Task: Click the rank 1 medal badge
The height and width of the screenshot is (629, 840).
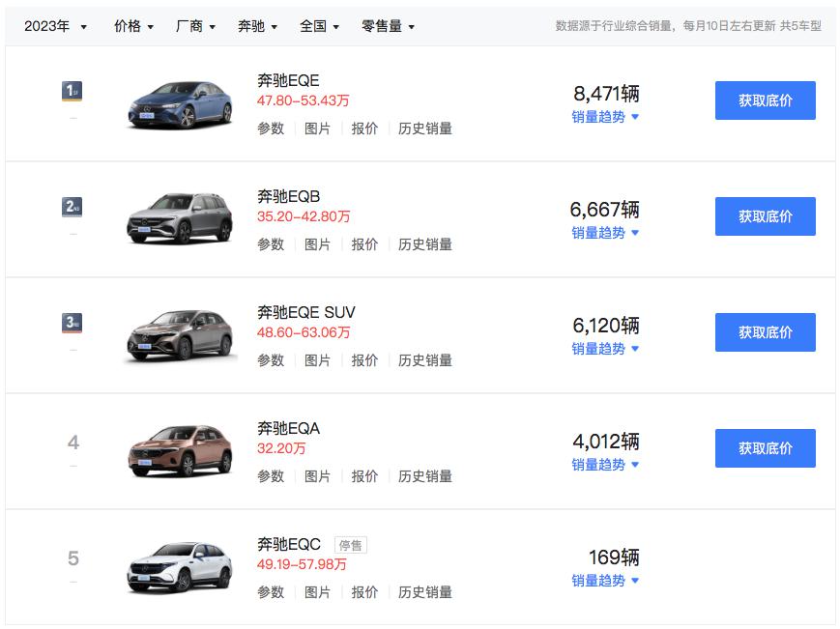Action: (72, 92)
